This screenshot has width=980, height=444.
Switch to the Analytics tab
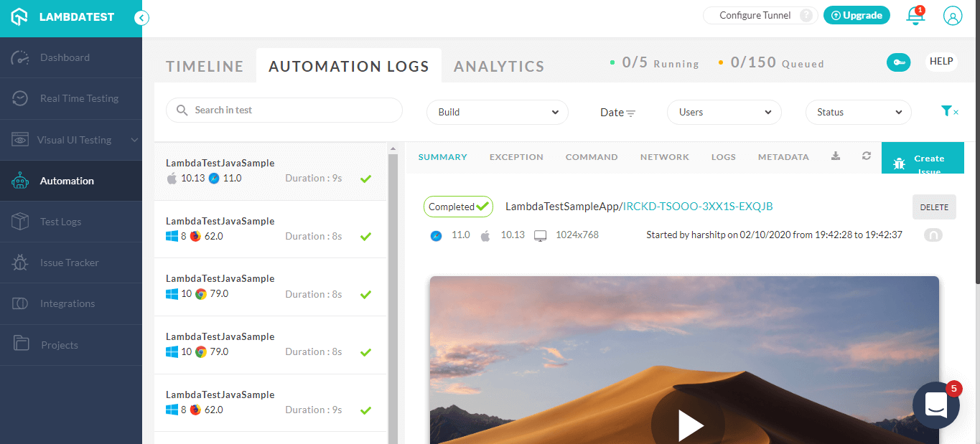(x=499, y=67)
